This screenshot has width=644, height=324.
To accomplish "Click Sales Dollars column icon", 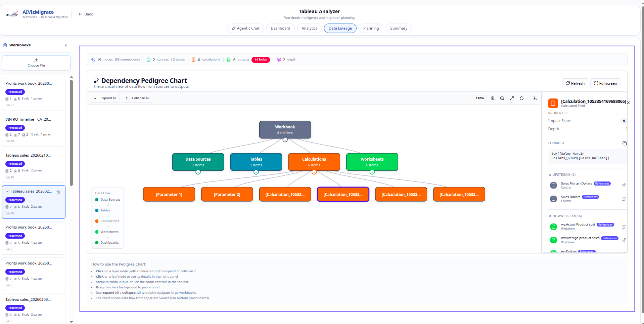I will [553, 199].
